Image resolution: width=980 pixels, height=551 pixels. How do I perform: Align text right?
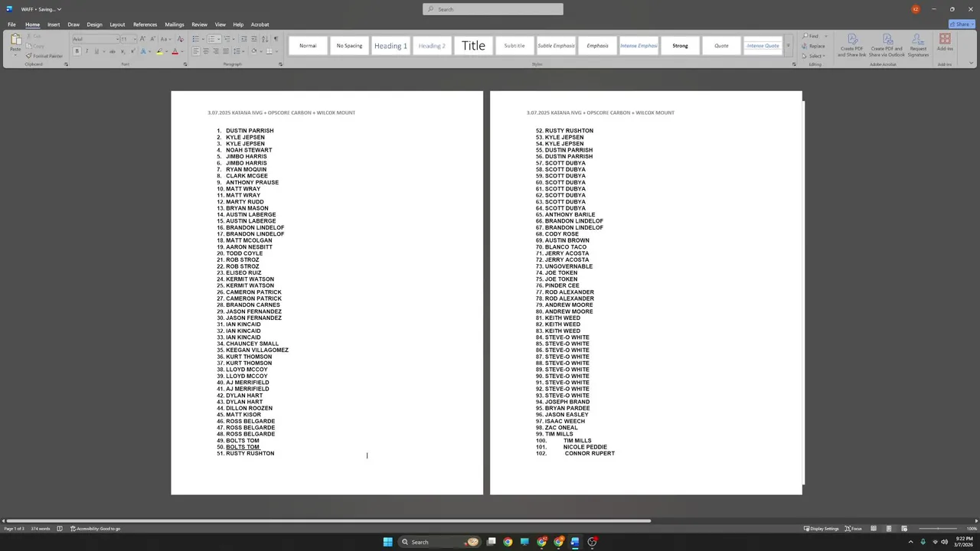[215, 51]
